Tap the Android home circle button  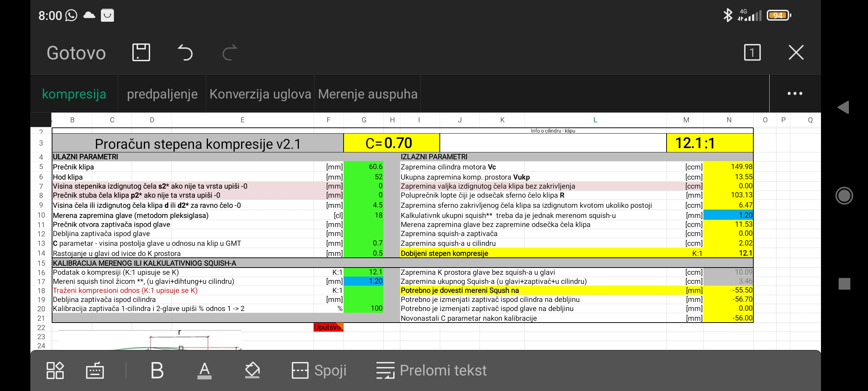tap(844, 195)
